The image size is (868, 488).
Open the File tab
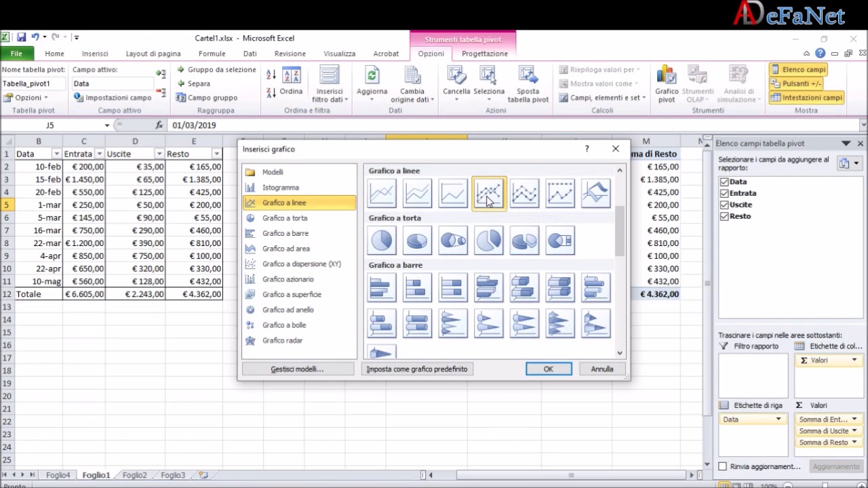coord(16,54)
